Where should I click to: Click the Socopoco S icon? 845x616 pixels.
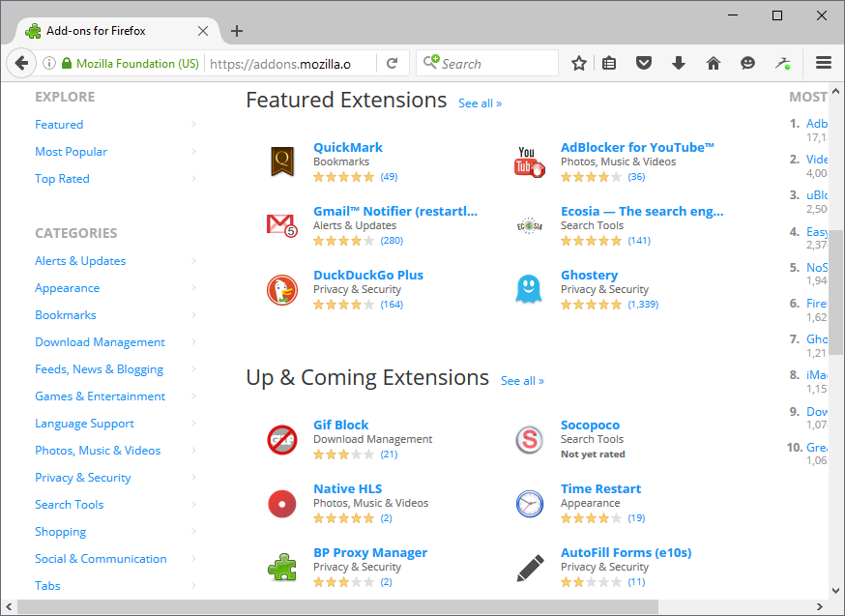529,439
